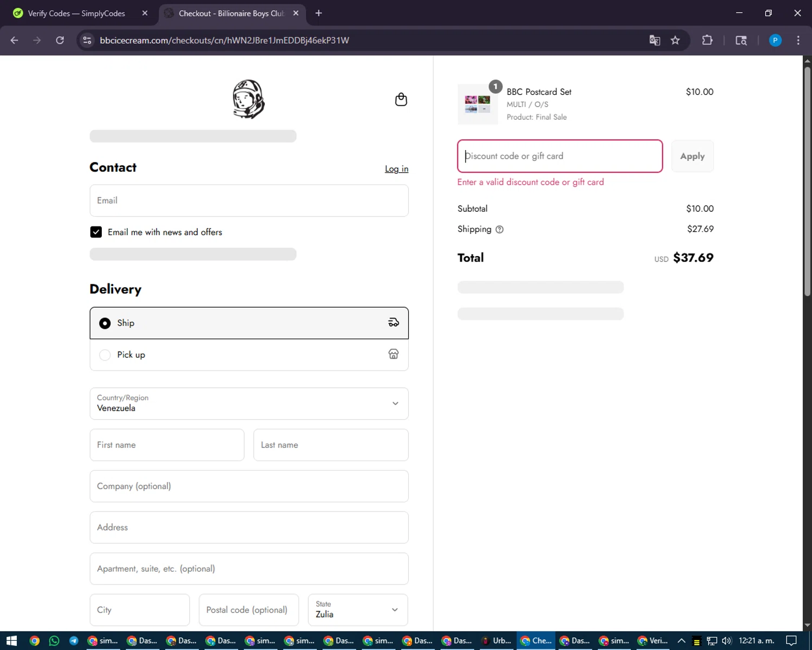
Task: Click the 'Product: Final Sale' note
Action: point(536,117)
